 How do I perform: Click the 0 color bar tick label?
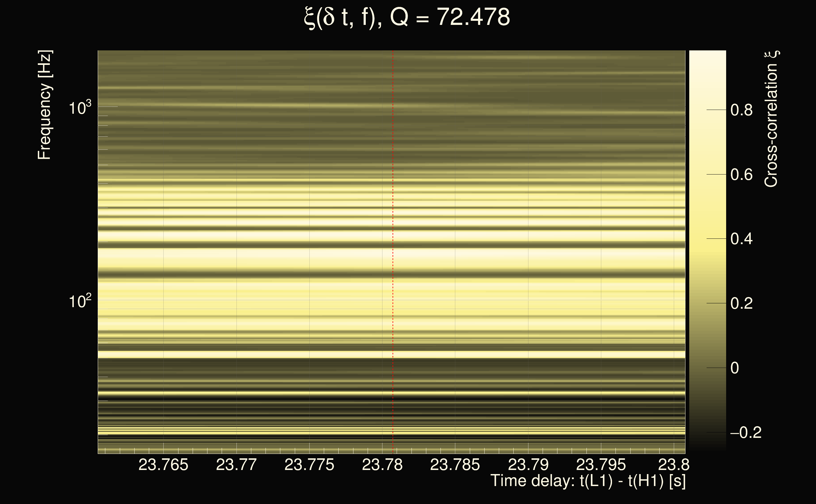734,368
